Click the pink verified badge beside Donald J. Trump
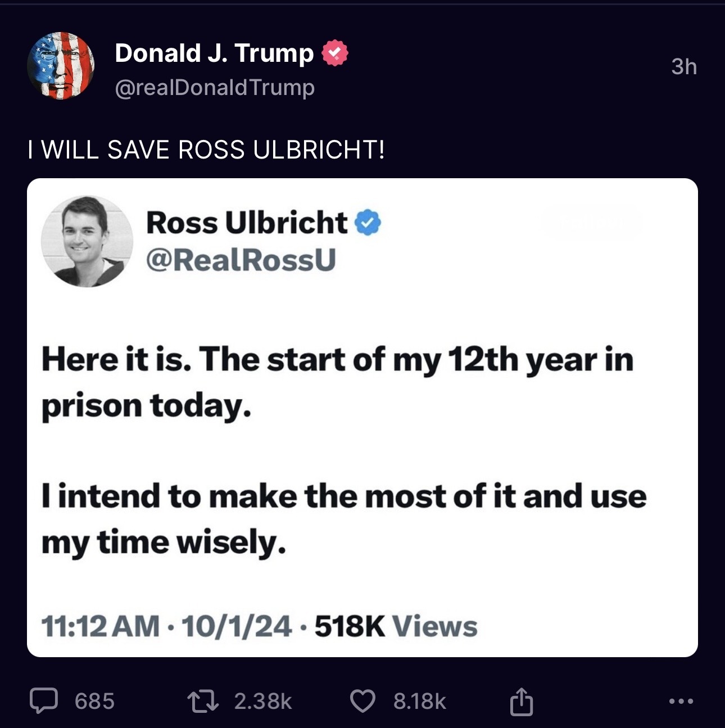The width and height of the screenshot is (725, 728). pos(334,53)
